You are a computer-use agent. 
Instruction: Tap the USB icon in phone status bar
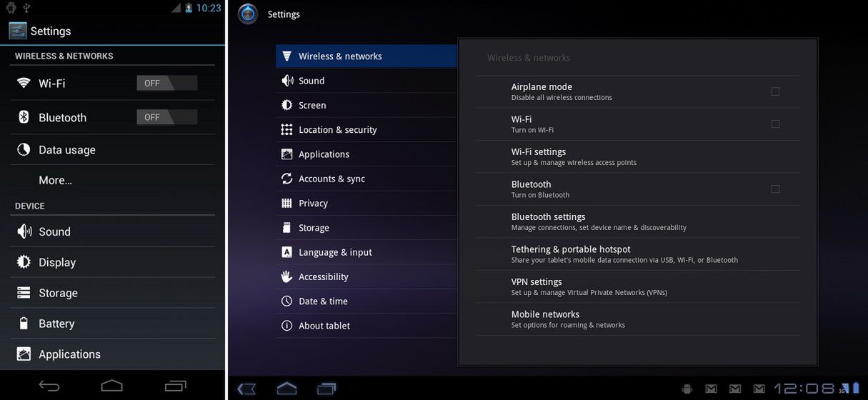click(x=27, y=8)
